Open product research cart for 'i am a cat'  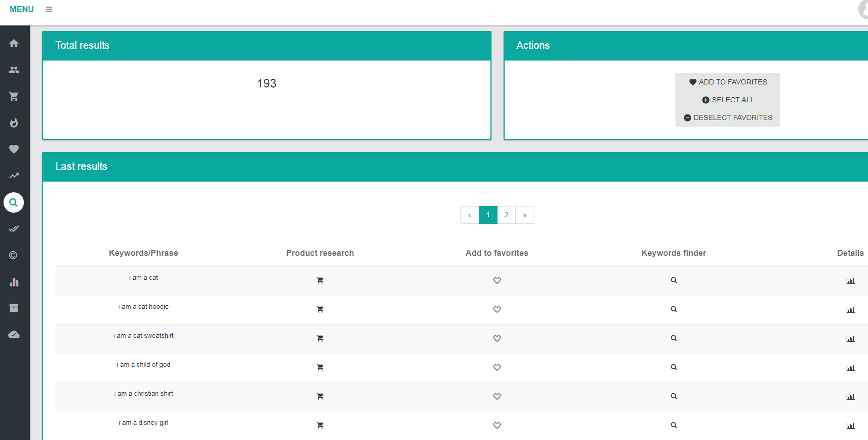pyautogui.click(x=320, y=280)
